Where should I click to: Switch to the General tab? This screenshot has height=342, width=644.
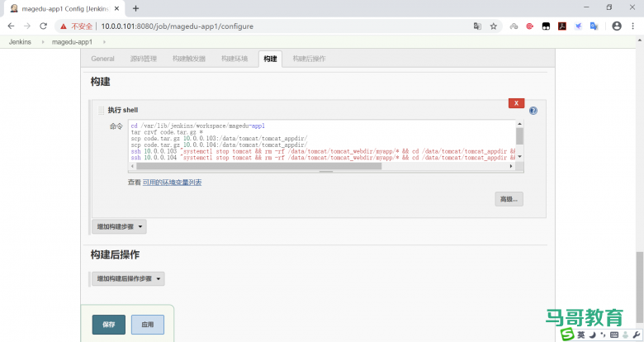point(102,59)
